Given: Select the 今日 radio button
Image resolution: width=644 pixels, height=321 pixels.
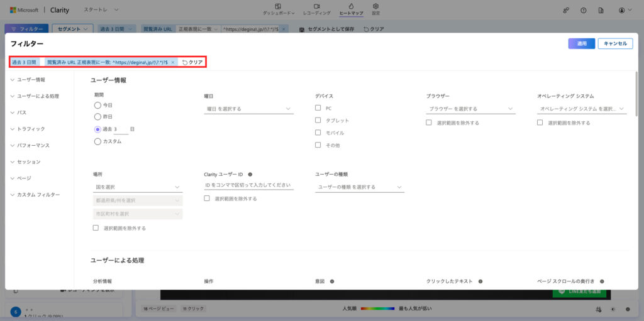Looking at the screenshot, I should [x=97, y=105].
